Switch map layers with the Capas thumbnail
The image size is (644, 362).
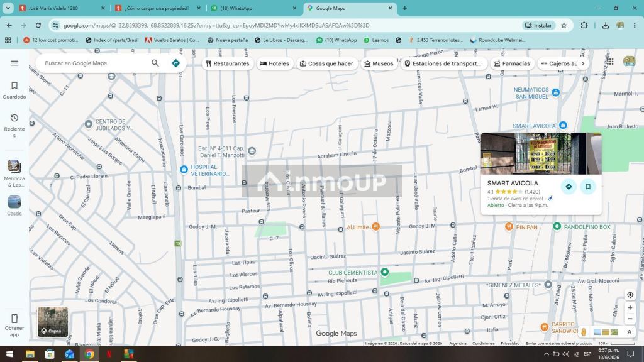point(53,322)
